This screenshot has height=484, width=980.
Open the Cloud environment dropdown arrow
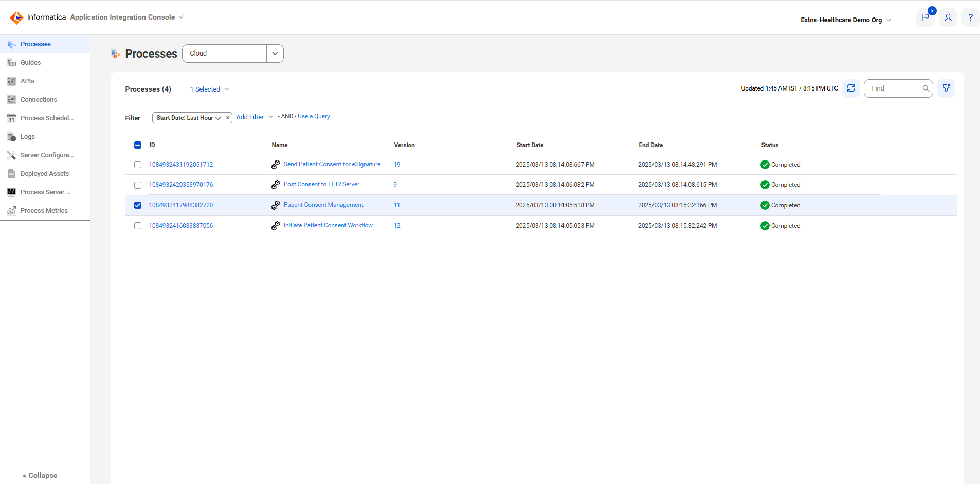tap(275, 53)
